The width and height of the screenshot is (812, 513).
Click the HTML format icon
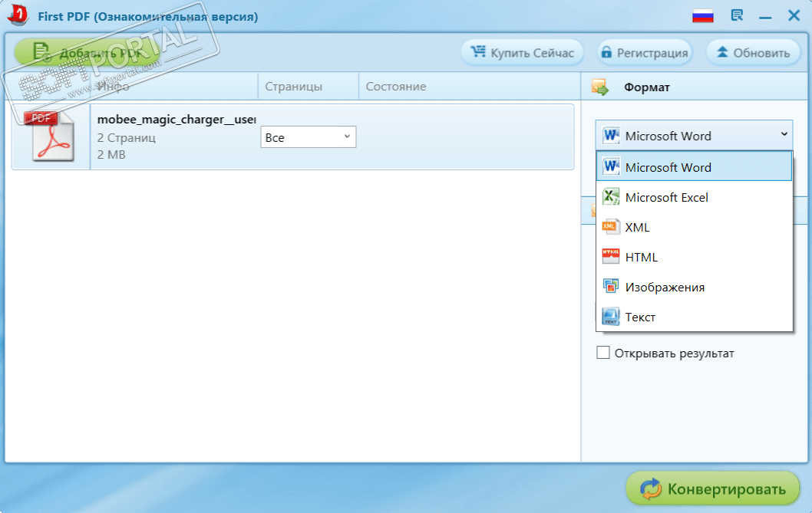click(x=611, y=256)
